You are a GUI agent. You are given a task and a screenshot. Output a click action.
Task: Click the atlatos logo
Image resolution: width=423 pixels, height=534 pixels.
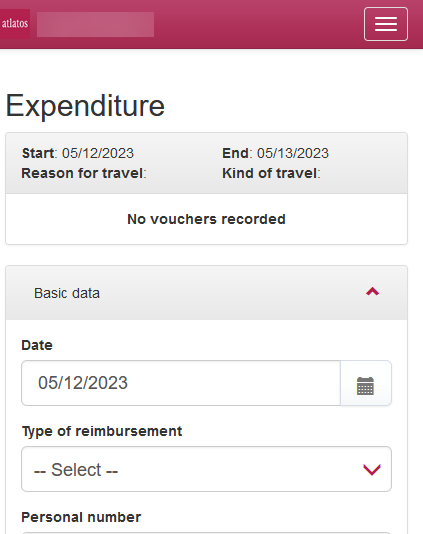pos(15,24)
